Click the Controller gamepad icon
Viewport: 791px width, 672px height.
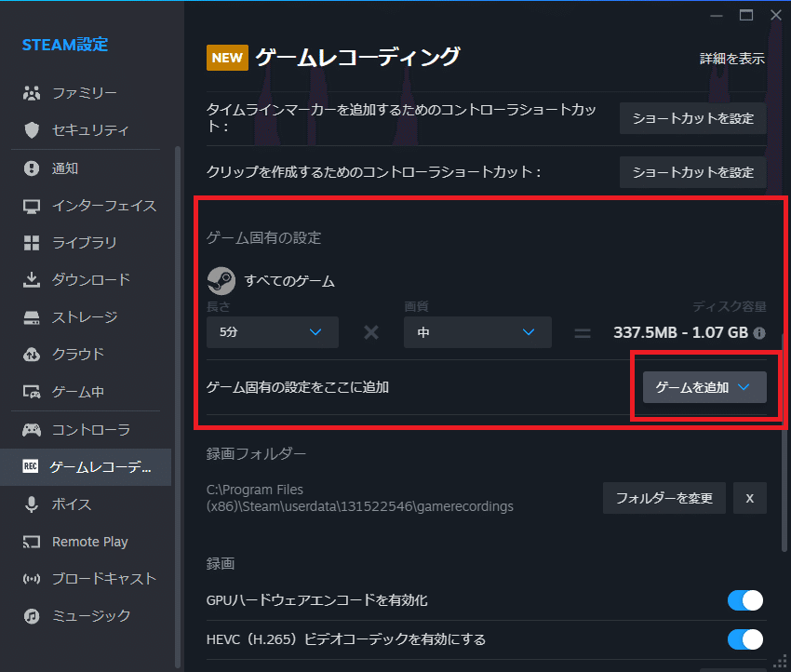pos(32,430)
